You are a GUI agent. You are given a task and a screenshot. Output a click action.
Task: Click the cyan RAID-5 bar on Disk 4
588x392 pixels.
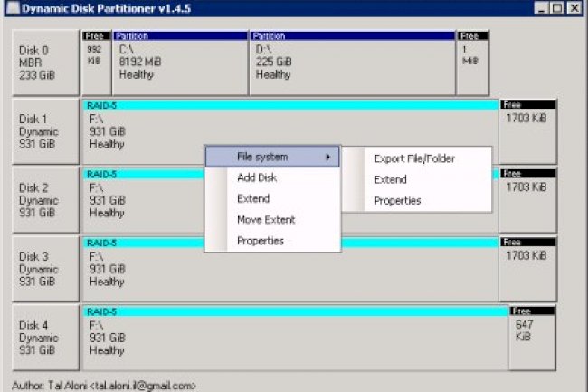pos(294,311)
